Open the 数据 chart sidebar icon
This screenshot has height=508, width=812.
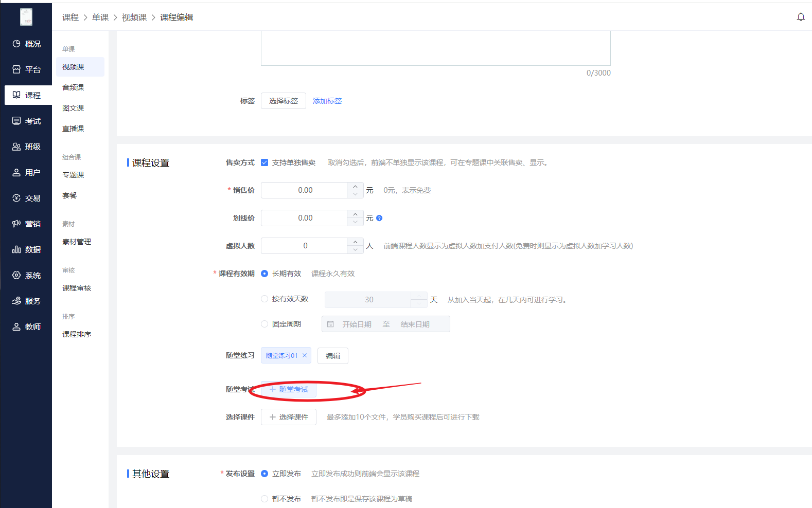tap(16, 249)
